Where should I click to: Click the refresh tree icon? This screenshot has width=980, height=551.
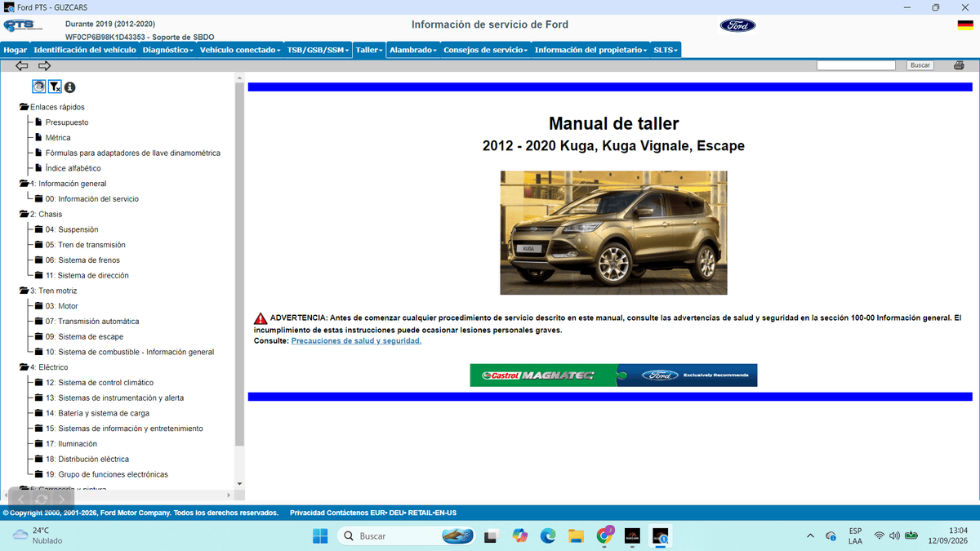pos(38,87)
